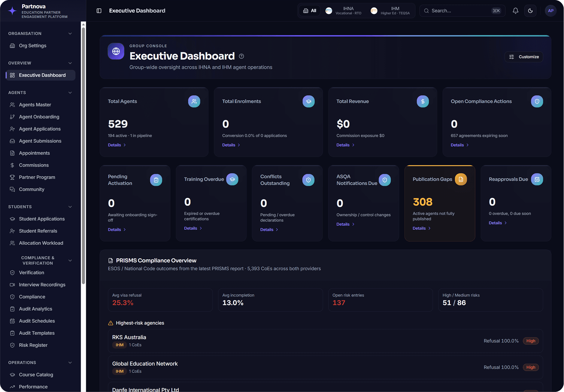Image resolution: width=564 pixels, height=392 pixels.
Task: Click the Publication Gaps document icon
Action: (x=461, y=179)
